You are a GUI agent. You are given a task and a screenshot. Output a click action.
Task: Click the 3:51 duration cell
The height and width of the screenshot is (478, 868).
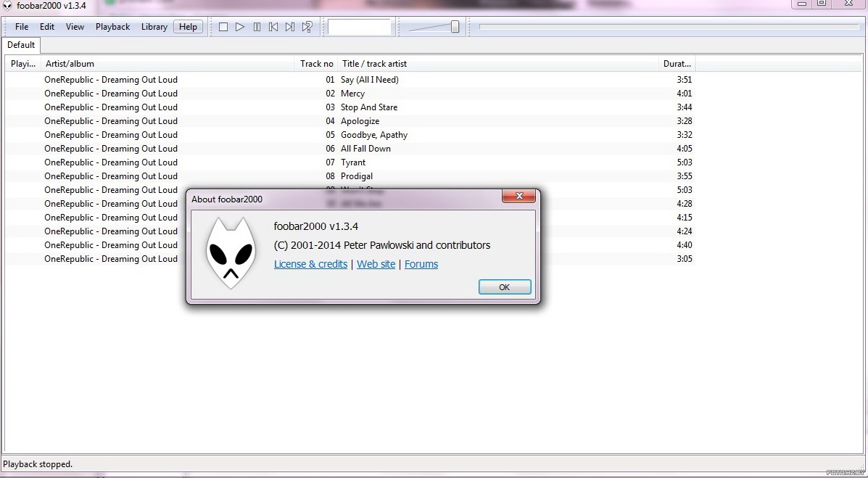(685, 80)
